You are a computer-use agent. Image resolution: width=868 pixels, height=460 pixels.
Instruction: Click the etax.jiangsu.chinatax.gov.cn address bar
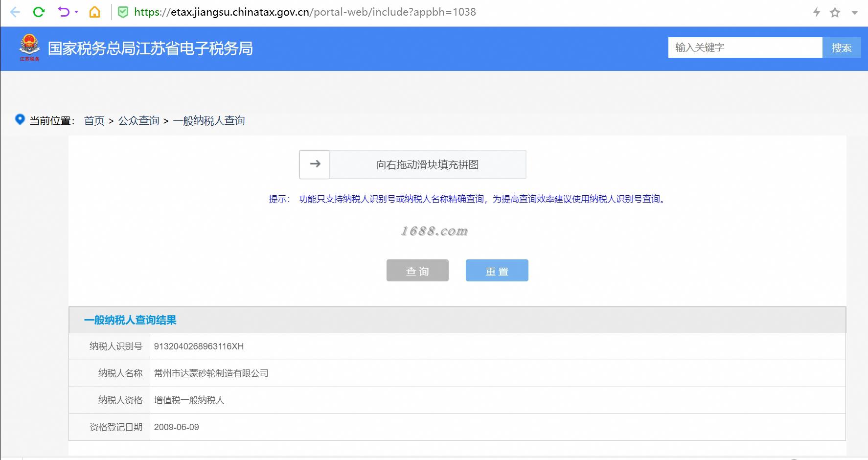[305, 12]
